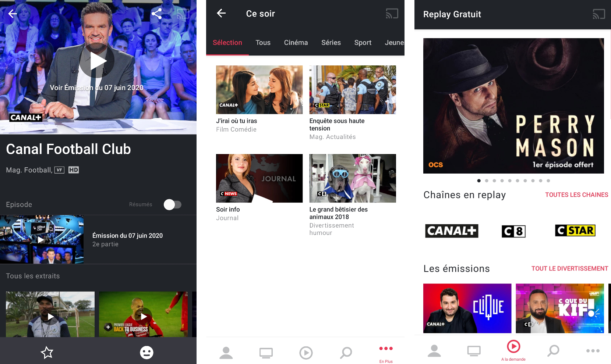Play the coach interview extract

point(50,314)
